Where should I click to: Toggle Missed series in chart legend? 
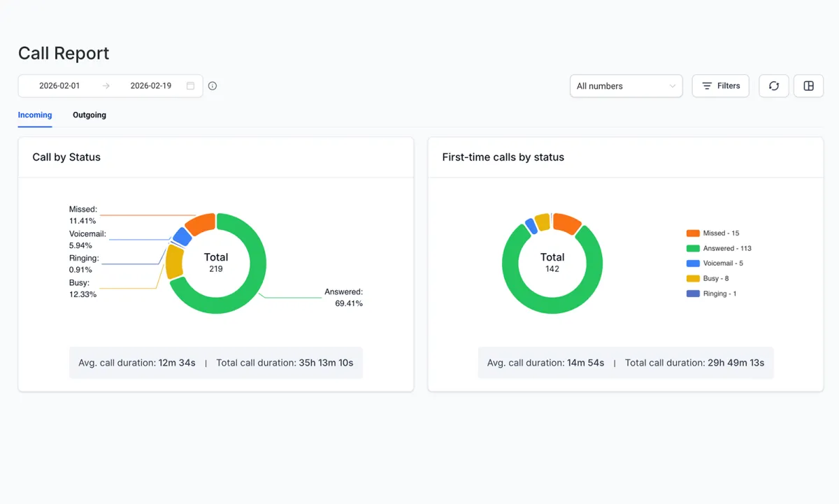712,233
